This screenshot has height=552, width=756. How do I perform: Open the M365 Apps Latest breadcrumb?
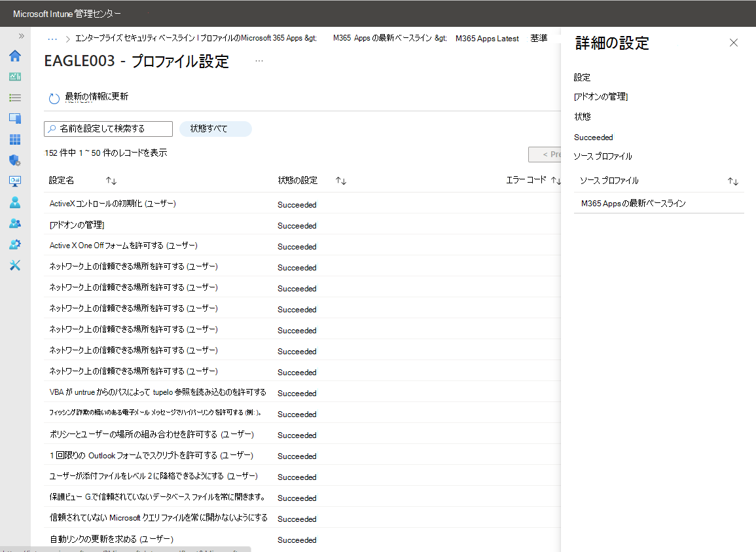point(487,39)
